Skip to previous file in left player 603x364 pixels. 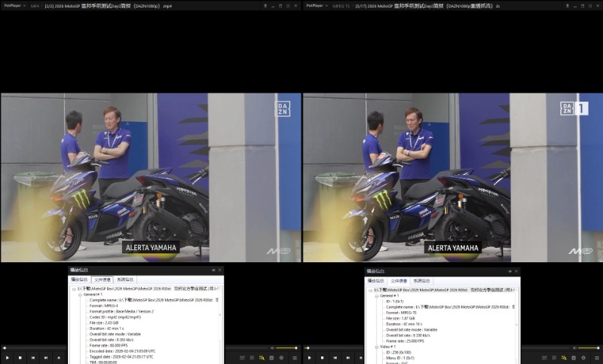point(33,357)
